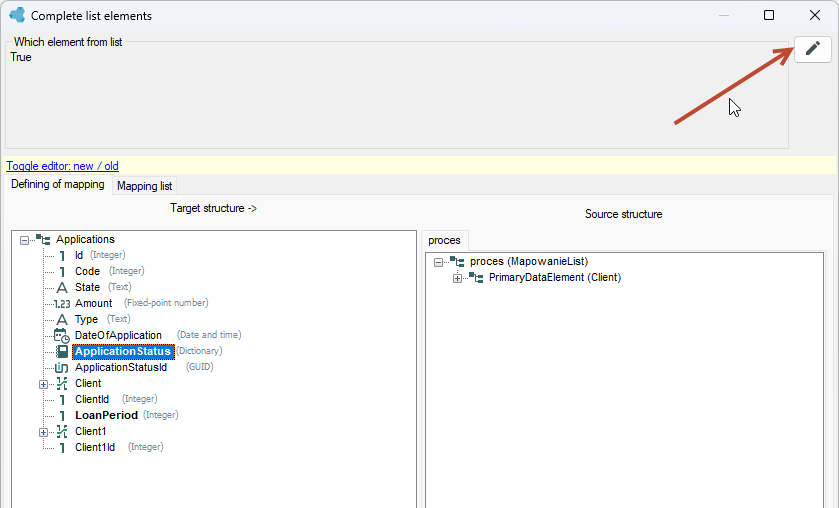Select the LoanPeriod tree item
839x508 pixels.
click(x=106, y=415)
